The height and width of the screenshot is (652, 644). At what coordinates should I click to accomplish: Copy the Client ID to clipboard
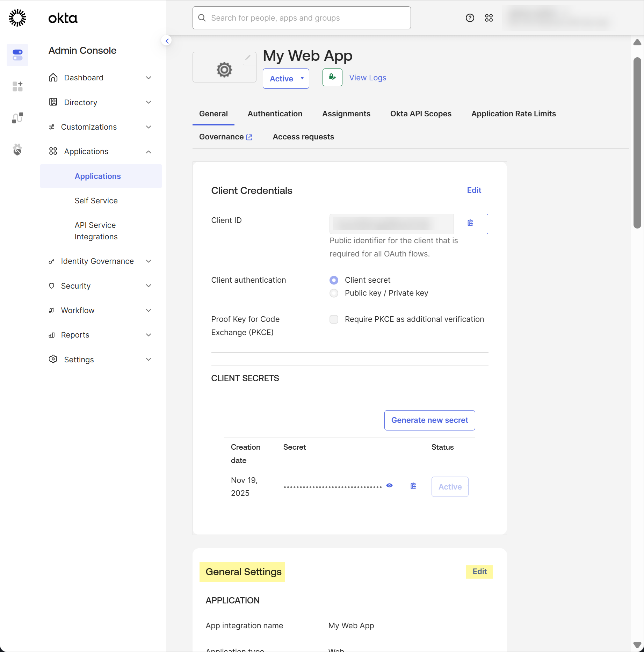pos(471,224)
